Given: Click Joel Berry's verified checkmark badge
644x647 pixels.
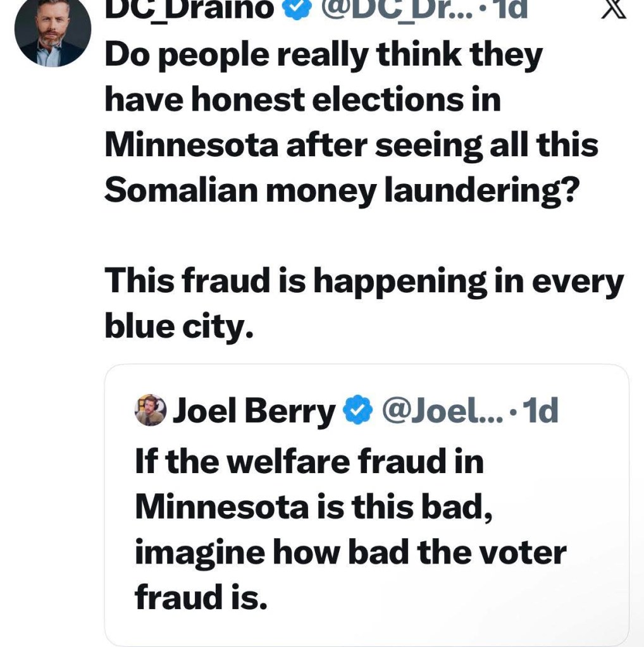Looking at the screenshot, I should [x=358, y=412].
